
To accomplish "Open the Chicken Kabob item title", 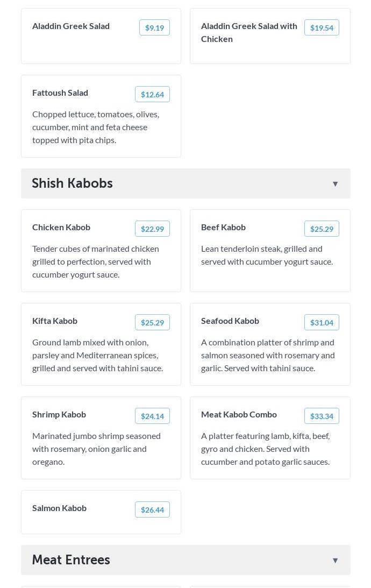I will coord(61,227).
